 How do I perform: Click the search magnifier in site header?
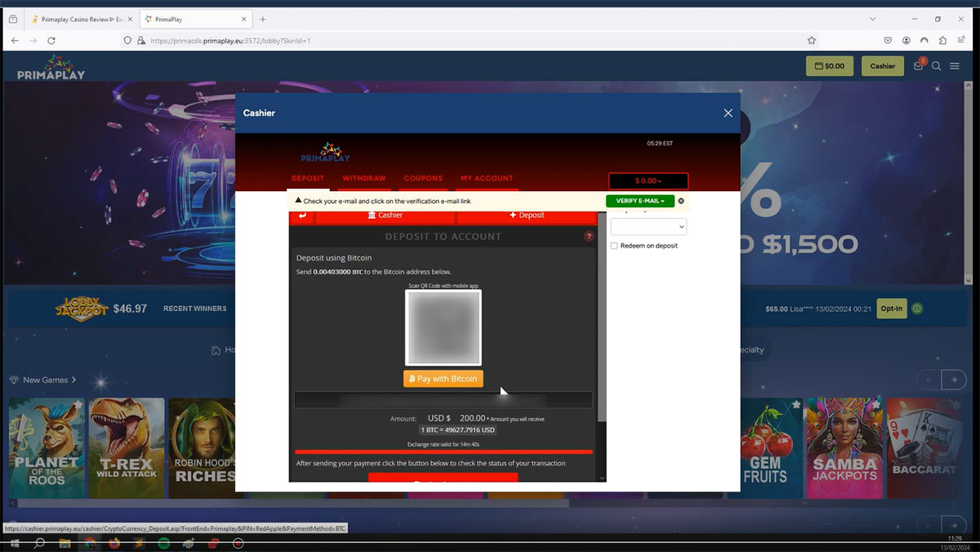(937, 66)
